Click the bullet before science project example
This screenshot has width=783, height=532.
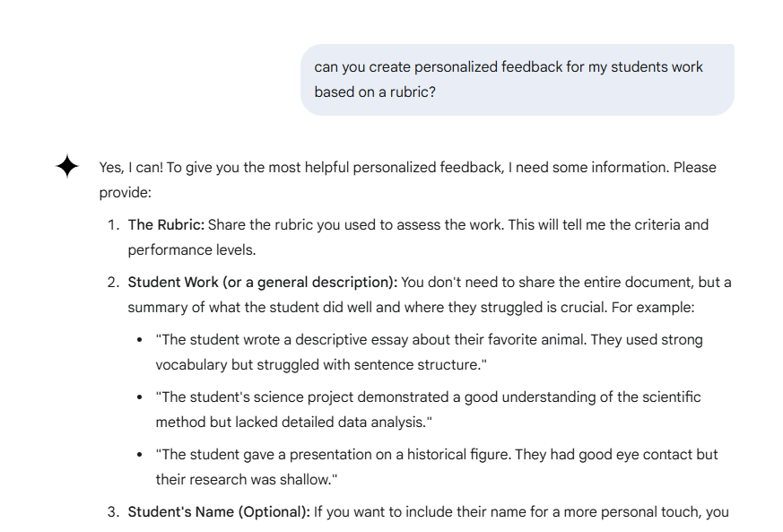(x=139, y=397)
